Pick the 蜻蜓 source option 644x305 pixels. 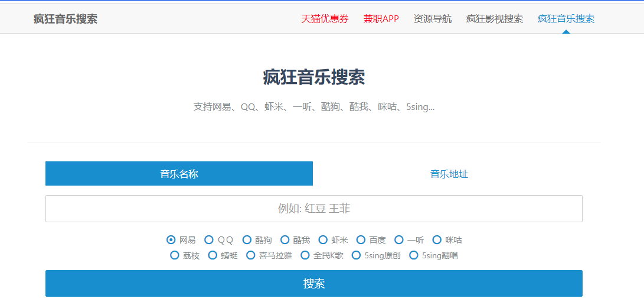click(213, 255)
